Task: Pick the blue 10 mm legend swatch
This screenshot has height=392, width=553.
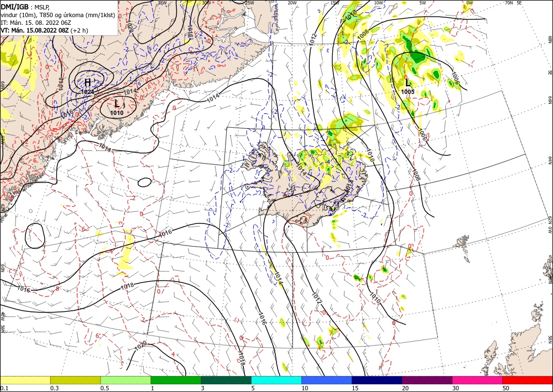Action: pos(327,380)
